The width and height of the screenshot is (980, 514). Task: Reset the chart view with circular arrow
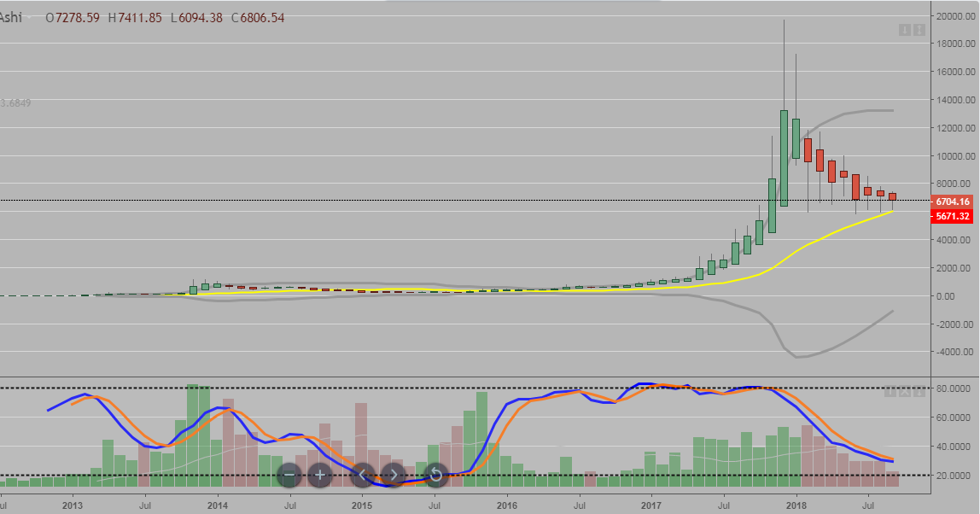435,476
